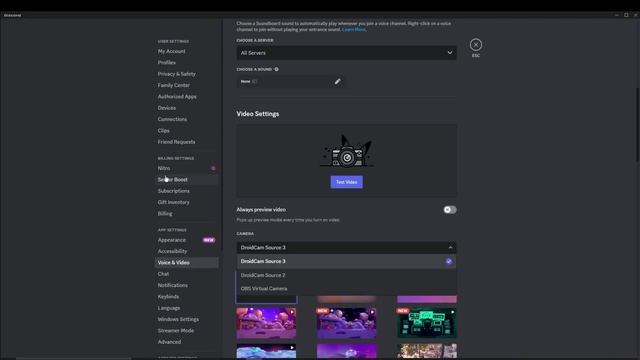Viewport: 640px width, 360px height.
Task: Pick the NEW green cockpit background thumbnail
Action: pos(427,323)
